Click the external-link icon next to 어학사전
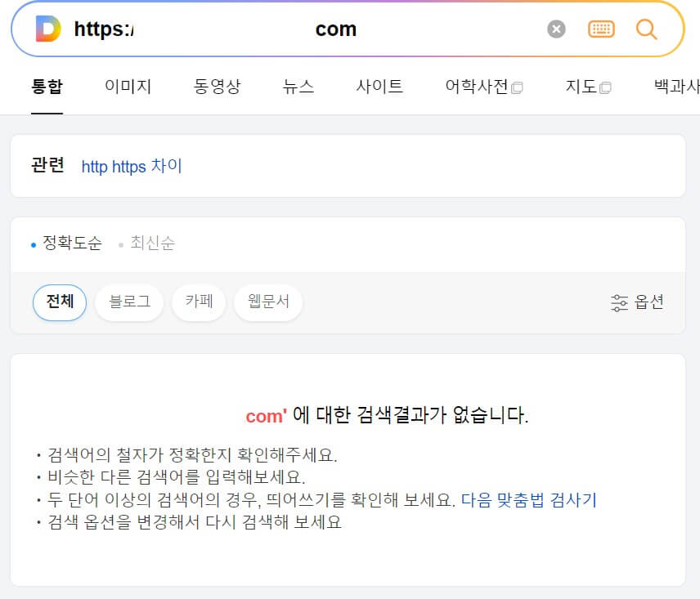The image size is (700, 599). pos(516,86)
